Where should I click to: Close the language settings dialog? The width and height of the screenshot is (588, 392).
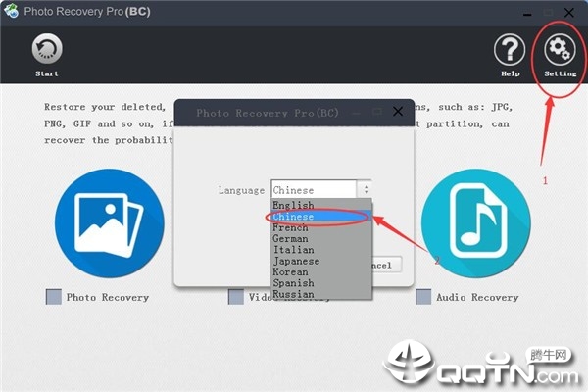[x=398, y=112]
